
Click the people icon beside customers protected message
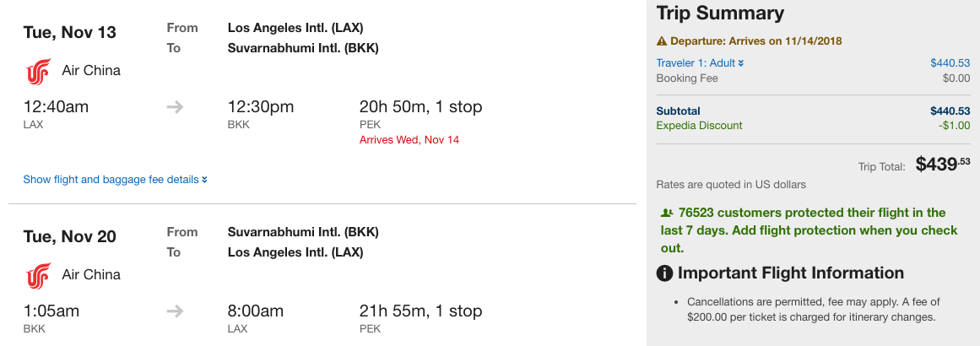click(x=667, y=213)
